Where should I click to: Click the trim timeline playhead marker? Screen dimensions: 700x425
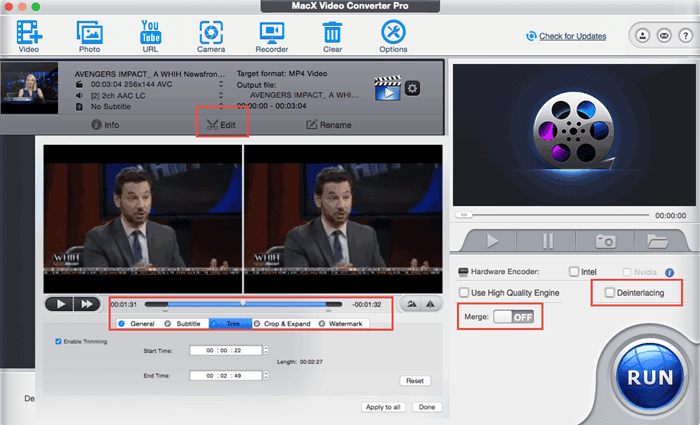pos(243,303)
